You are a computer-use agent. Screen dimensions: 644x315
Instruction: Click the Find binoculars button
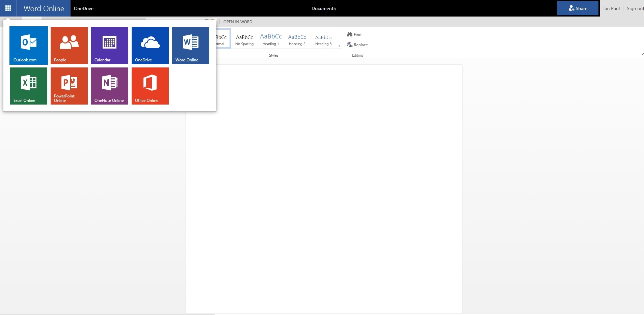(x=354, y=34)
